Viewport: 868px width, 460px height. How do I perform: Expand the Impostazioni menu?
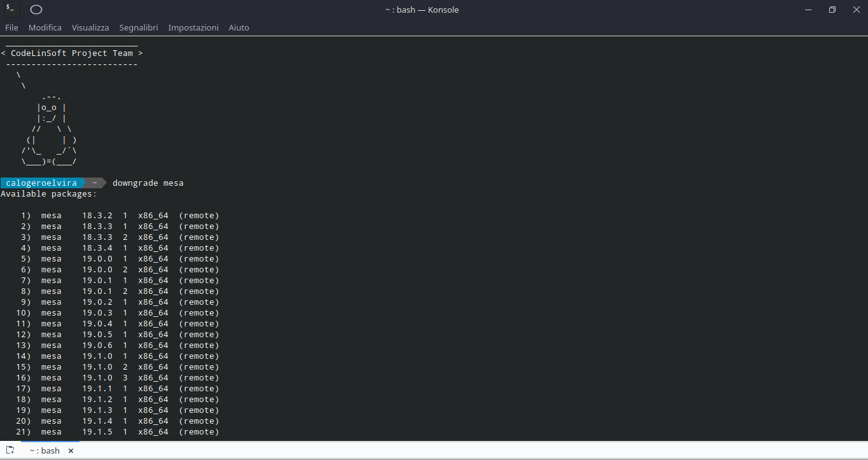coord(193,27)
